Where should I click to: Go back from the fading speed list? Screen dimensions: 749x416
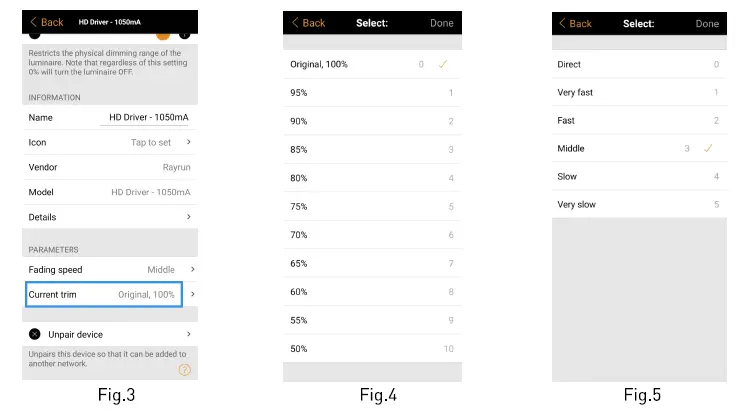pyautogui.click(x=576, y=23)
